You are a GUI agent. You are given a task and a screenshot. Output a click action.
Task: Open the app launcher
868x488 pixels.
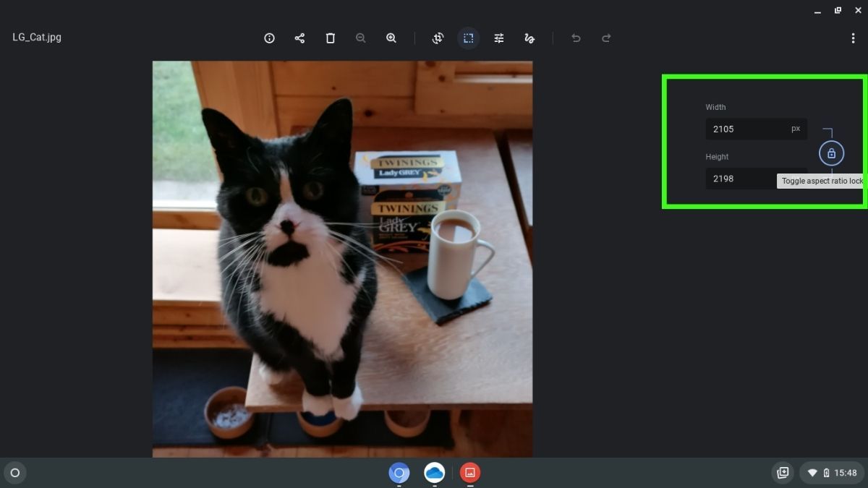tap(14, 473)
